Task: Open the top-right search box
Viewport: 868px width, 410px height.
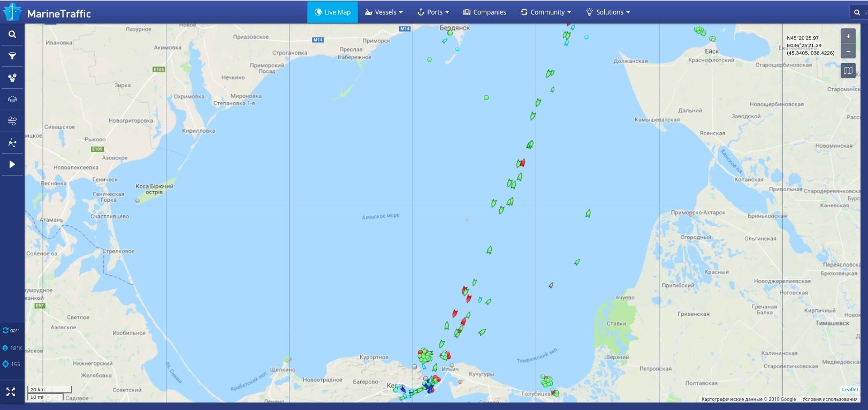Action: (x=858, y=12)
